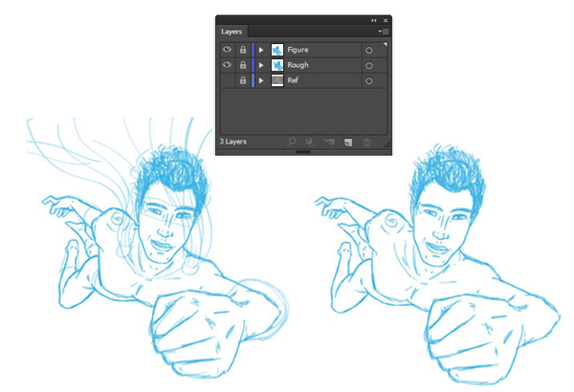574x392 pixels.
Task: Delete selection with the trash icon
Action: pyautogui.click(x=366, y=142)
